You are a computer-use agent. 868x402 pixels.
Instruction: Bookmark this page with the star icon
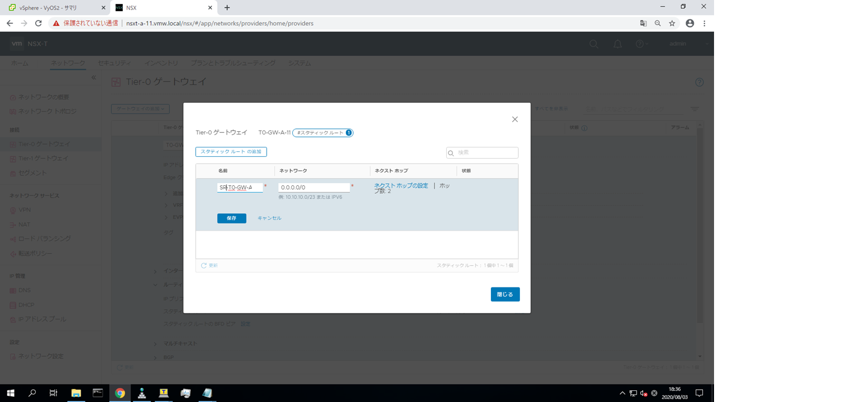[x=672, y=23]
